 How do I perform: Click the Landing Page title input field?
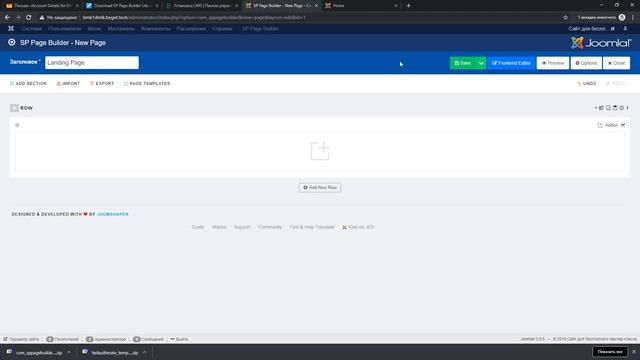coord(92,62)
